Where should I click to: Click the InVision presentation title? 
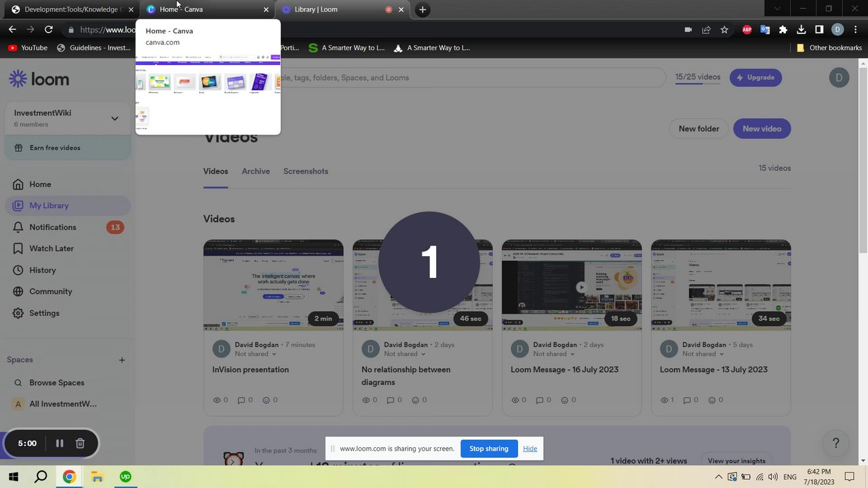[x=250, y=370]
